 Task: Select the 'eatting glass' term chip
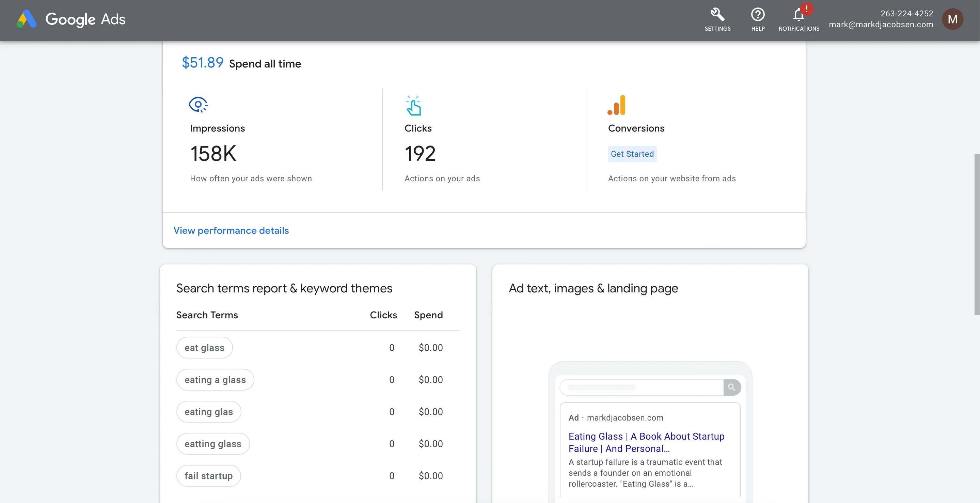click(213, 444)
